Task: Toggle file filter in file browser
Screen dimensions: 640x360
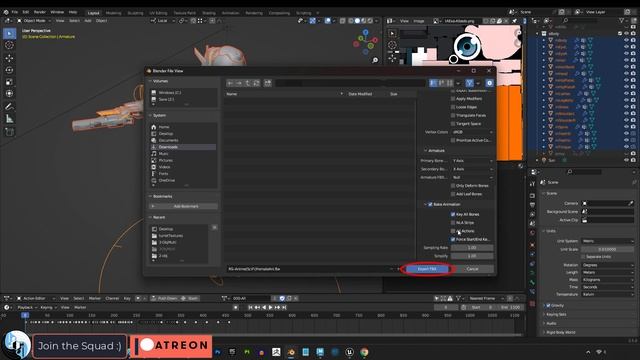Action: [469, 83]
